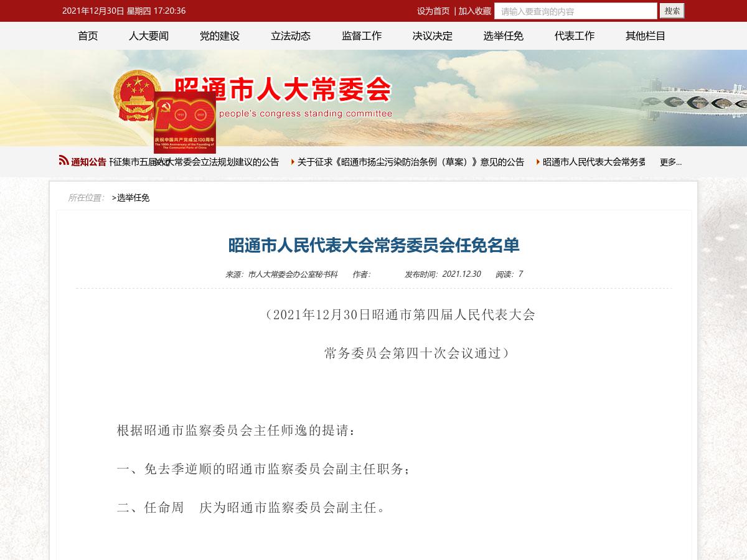Click the source text 市人大常委会办公室秘书科

pyautogui.click(x=293, y=274)
